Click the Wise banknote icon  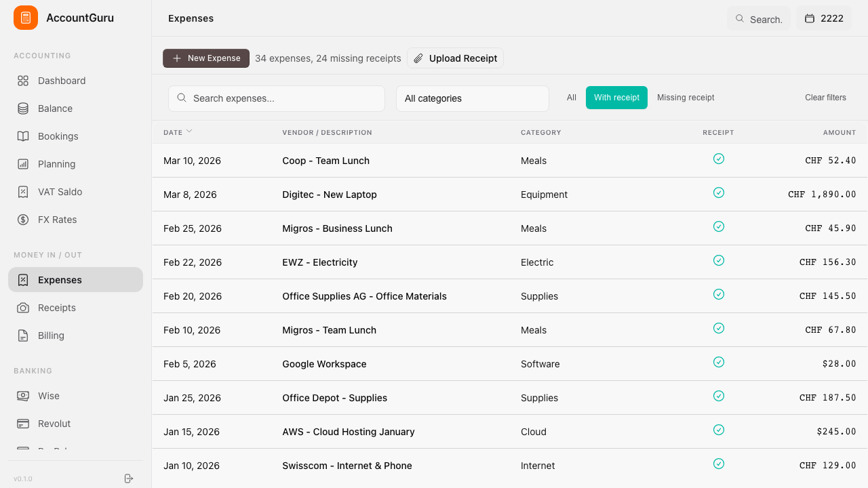click(23, 396)
